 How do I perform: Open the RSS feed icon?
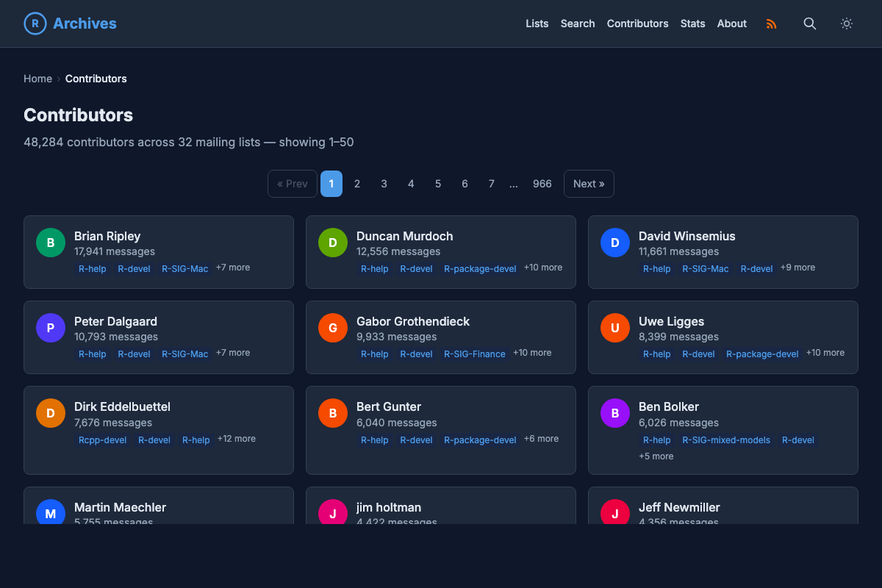pos(771,24)
